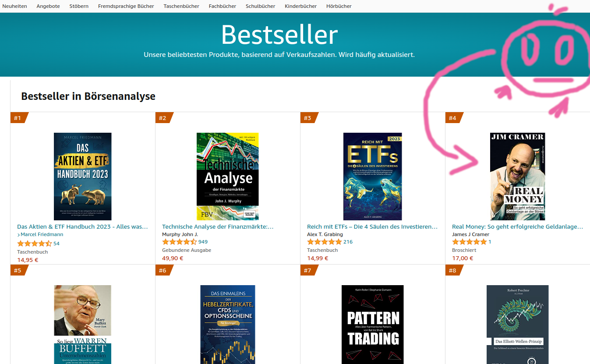Open the Taschenbücher category
Screen dimensions: 590x364
(x=181, y=6)
